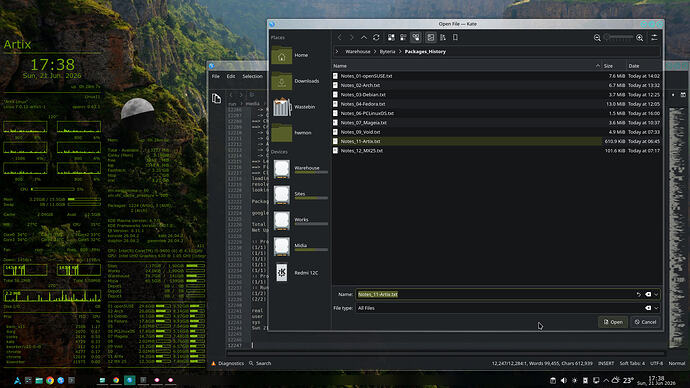The image size is (690, 388).
Task: Open Home in Places panel
Action: pos(299,55)
